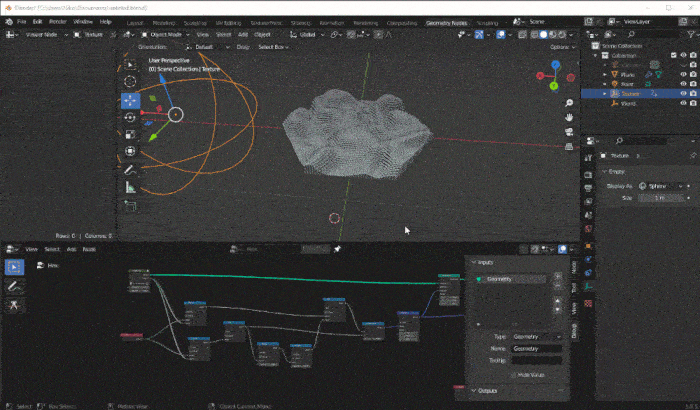The height and width of the screenshot is (410, 700).
Task: Click the Options button in viewport header
Action: click(x=562, y=46)
